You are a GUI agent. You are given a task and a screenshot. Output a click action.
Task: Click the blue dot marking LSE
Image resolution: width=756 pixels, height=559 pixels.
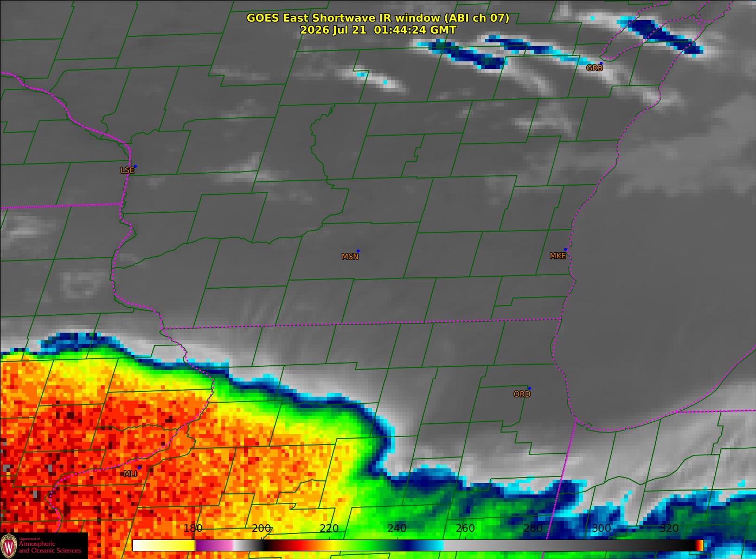click(x=135, y=167)
